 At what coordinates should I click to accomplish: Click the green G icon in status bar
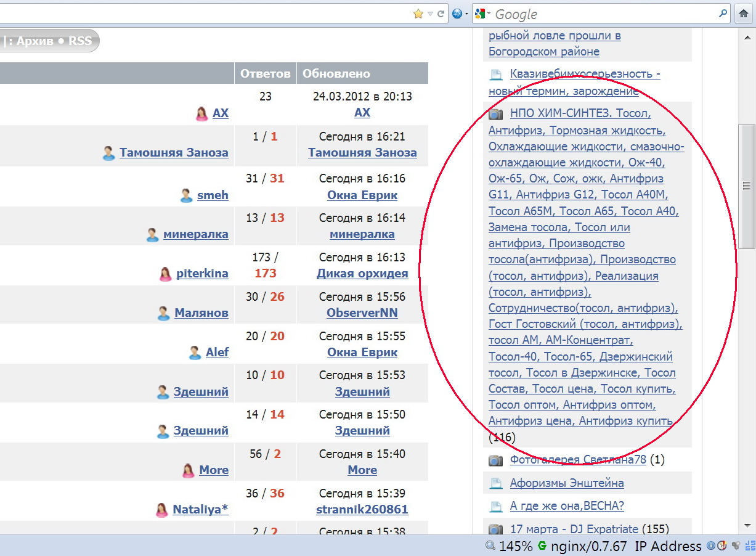click(x=542, y=546)
